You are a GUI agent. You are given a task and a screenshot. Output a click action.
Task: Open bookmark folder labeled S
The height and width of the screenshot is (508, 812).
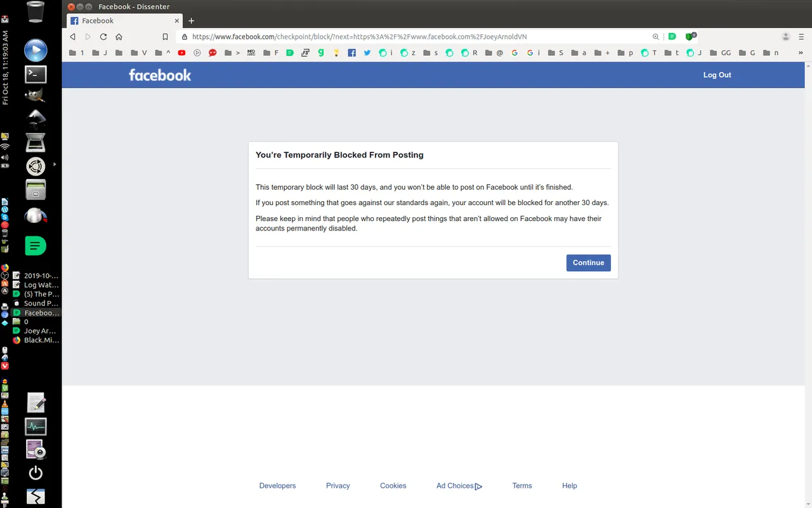pos(556,53)
